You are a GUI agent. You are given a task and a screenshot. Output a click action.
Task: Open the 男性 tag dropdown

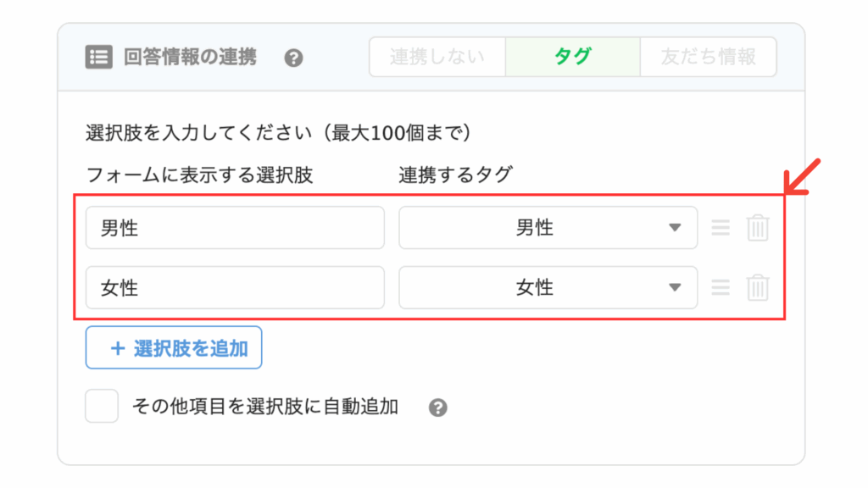pyautogui.click(x=548, y=227)
